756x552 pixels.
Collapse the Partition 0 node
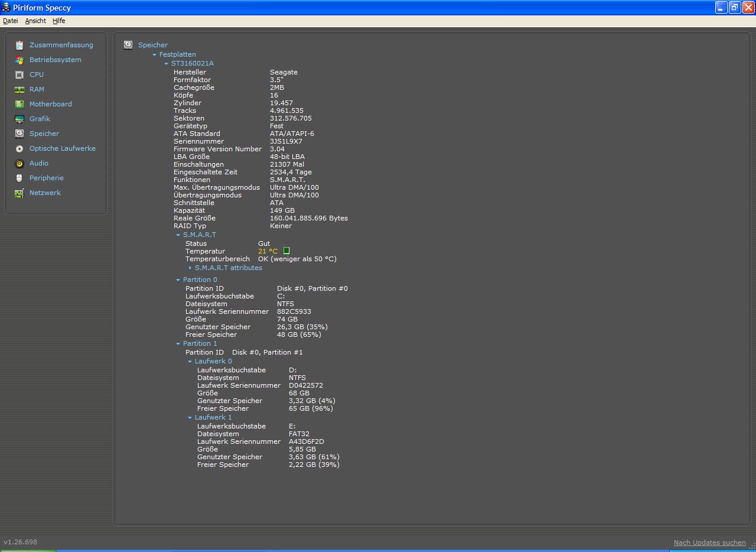pyautogui.click(x=178, y=280)
